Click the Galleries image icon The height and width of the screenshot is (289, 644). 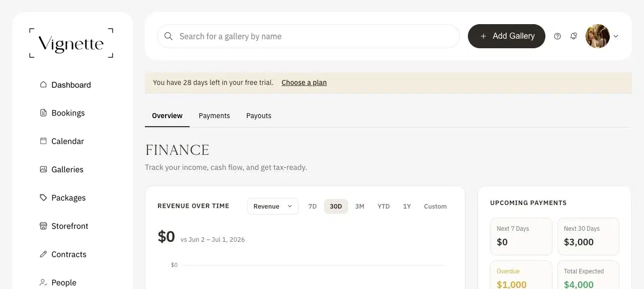(43, 169)
